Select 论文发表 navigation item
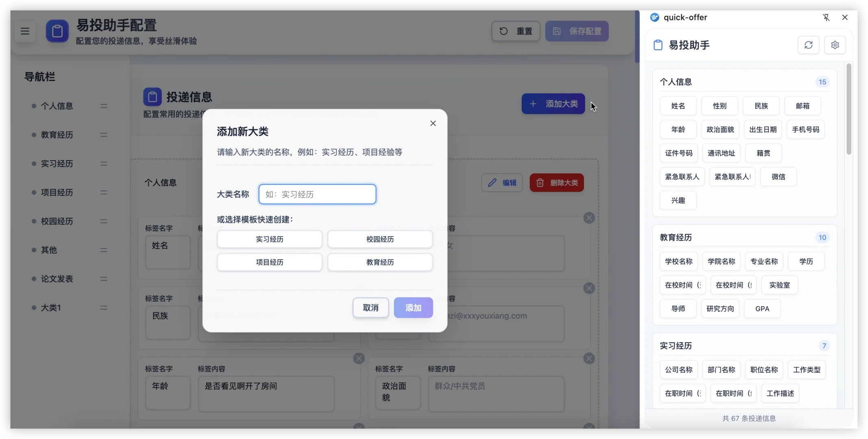This screenshot has width=868, height=439. click(x=57, y=279)
